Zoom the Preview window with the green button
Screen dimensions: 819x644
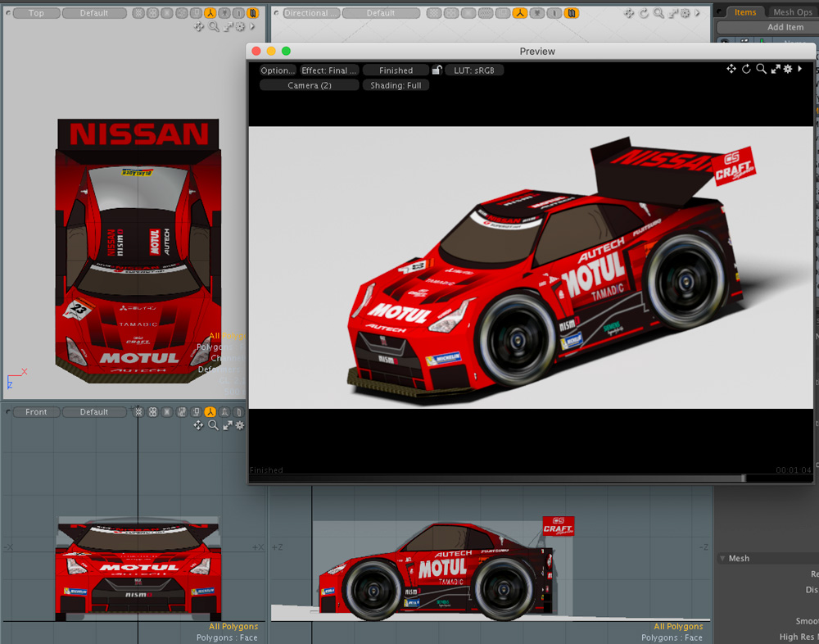pos(286,51)
